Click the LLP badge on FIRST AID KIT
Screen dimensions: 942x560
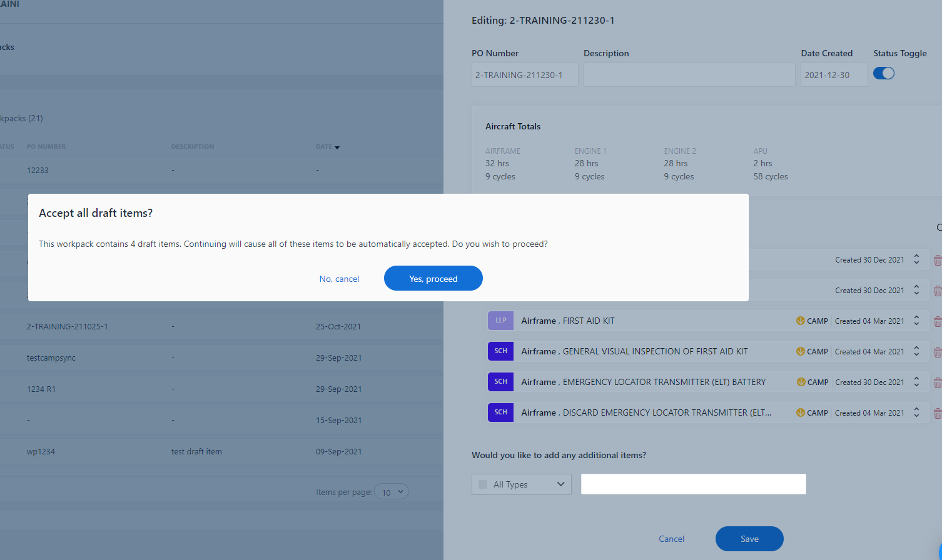pos(500,321)
